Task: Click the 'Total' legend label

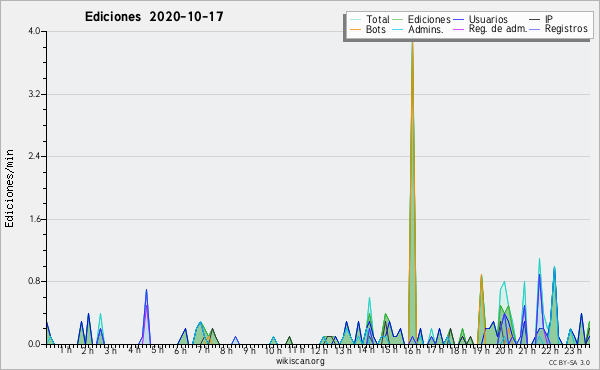Action: point(377,19)
